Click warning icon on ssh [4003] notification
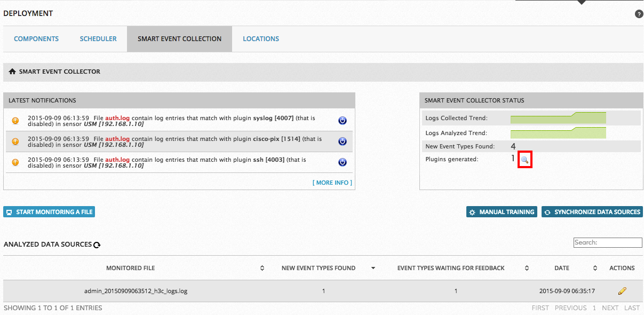Viewport: 644px width, 315px height. point(15,162)
